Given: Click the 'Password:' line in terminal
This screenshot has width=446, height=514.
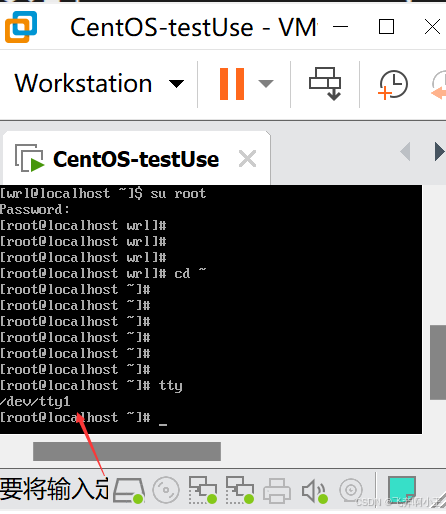Looking at the screenshot, I should [x=35, y=209].
